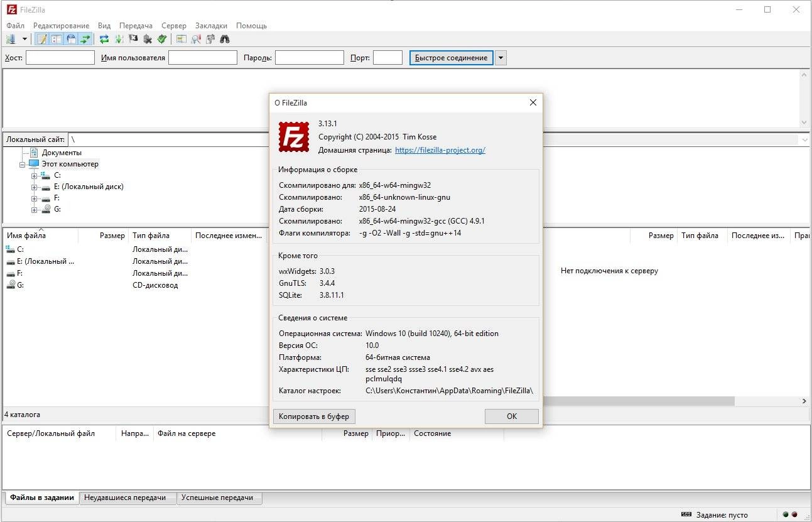The height and width of the screenshot is (522, 812).
Task: Switch to the Неудавшиеся передачи tab
Action: point(129,498)
